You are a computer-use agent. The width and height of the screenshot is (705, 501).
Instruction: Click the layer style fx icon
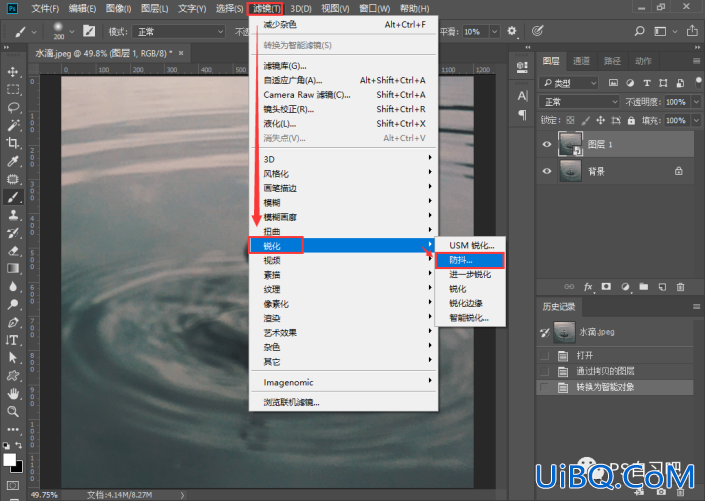588,287
